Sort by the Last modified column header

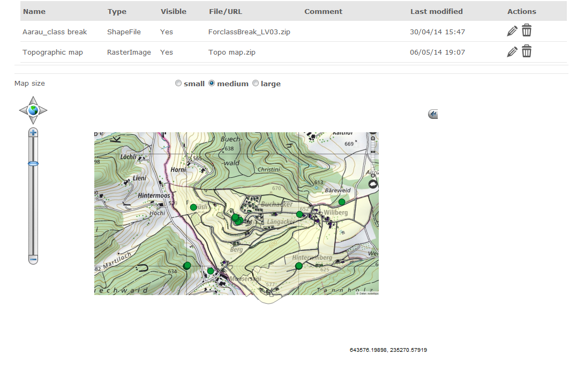coord(436,11)
